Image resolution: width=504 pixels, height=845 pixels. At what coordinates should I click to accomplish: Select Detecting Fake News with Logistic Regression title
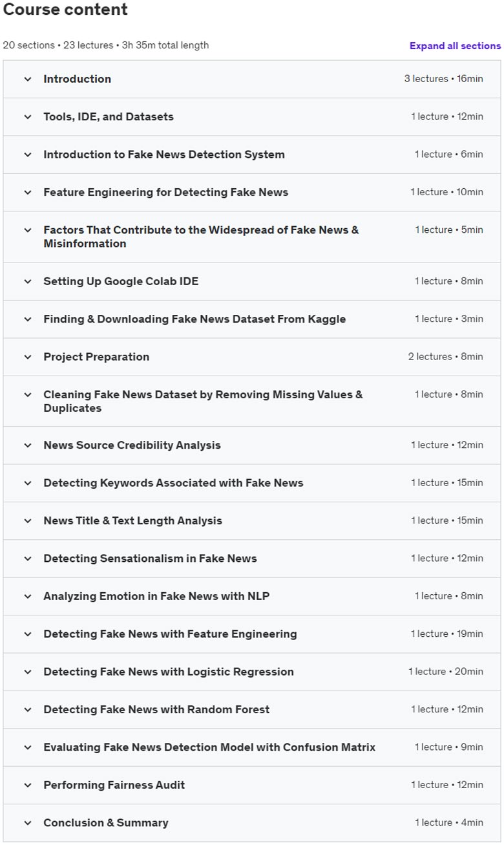[x=169, y=672]
